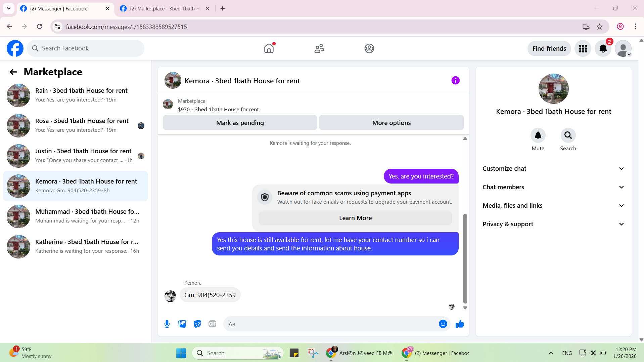This screenshot has width=644, height=362.
Task: Mute this conversation with bell icon
Action: click(x=538, y=135)
